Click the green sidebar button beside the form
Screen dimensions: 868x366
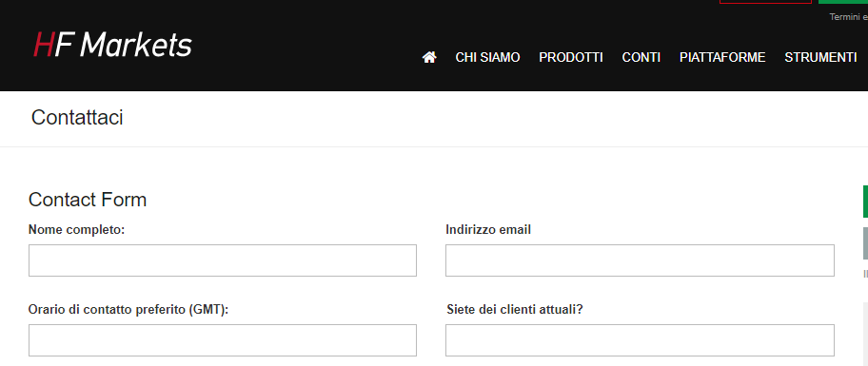point(865,202)
